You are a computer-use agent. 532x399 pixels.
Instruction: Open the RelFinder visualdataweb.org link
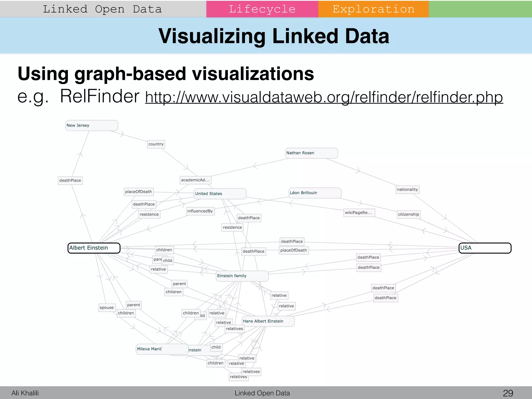[324, 97]
